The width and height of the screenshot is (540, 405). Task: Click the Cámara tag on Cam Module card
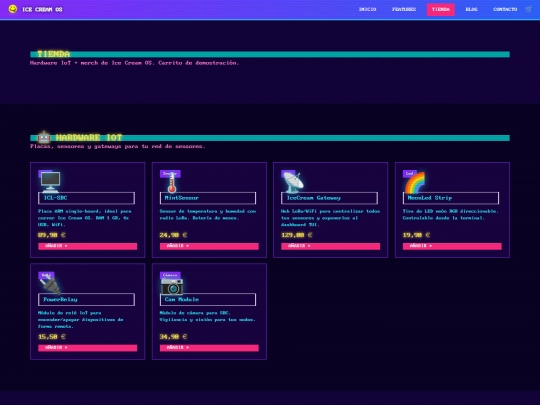point(170,275)
